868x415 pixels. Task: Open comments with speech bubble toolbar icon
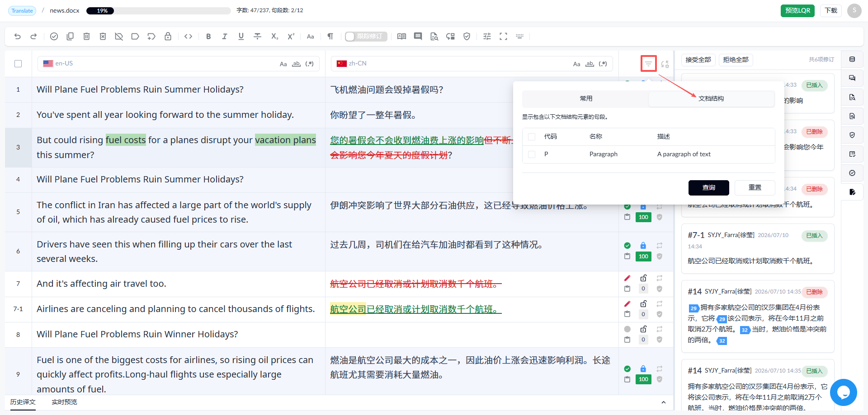[x=418, y=37]
